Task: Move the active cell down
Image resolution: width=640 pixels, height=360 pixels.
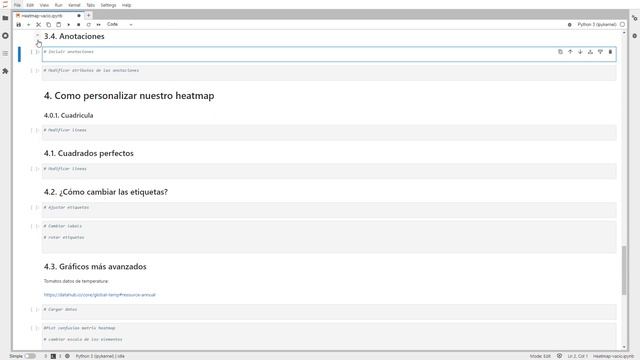Action: (580, 52)
